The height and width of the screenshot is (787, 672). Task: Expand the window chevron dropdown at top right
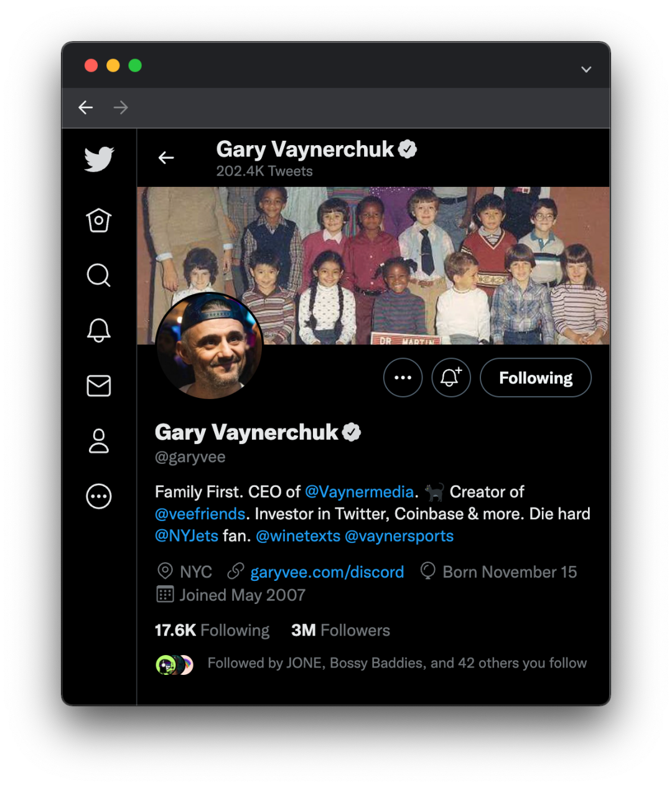tap(586, 69)
